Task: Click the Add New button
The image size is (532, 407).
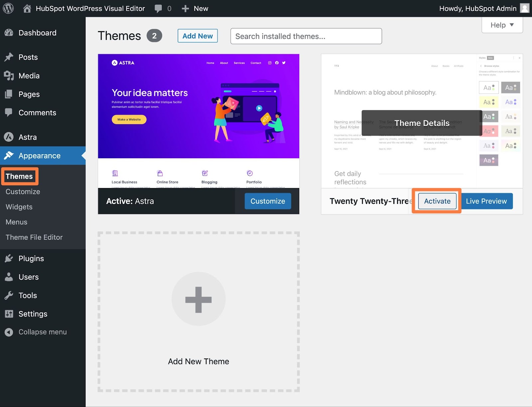Action: point(198,36)
